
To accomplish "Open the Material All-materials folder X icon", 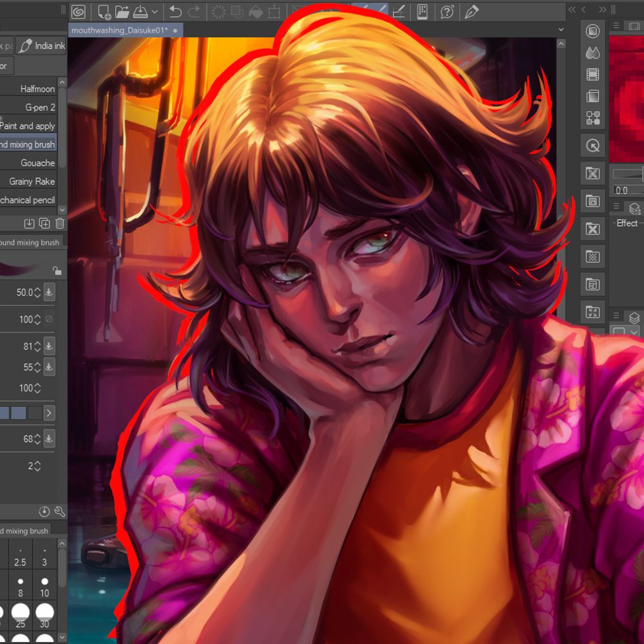I will click(592, 173).
